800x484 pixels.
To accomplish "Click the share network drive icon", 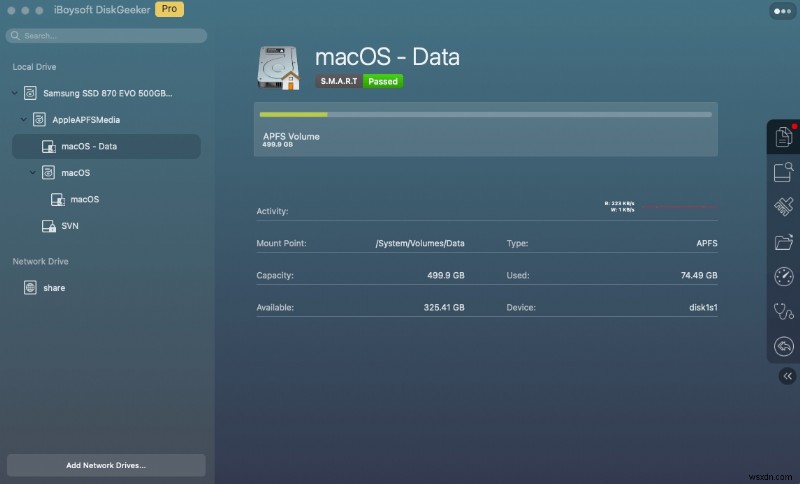I will pos(30,288).
